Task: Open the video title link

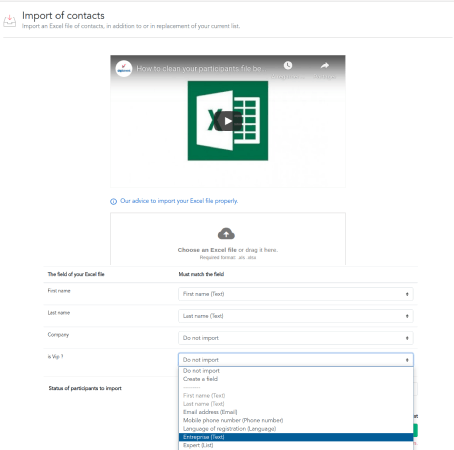Action: click(202, 69)
